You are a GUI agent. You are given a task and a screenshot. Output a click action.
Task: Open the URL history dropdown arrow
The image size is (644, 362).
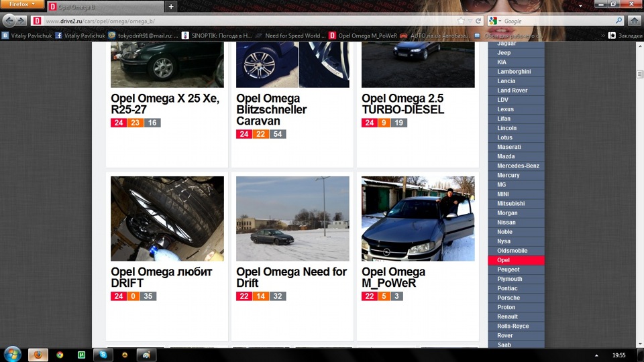click(470, 21)
